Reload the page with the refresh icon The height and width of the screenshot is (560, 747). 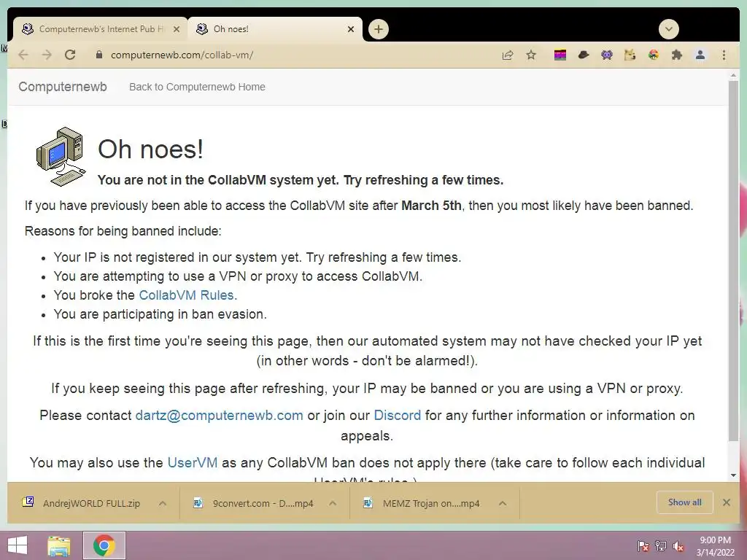click(x=70, y=55)
